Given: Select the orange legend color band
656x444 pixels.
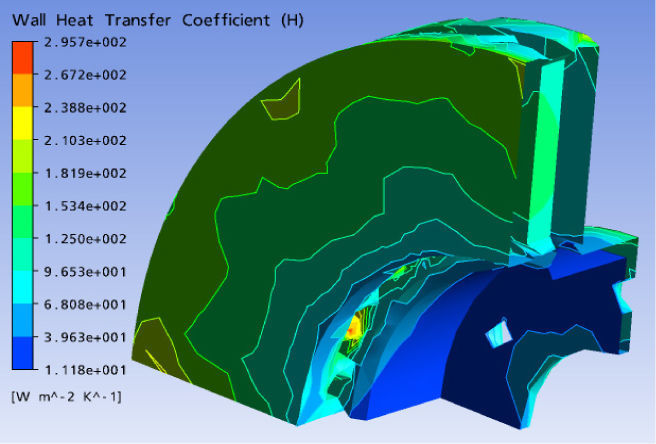Looking at the screenshot, I should (26, 91).
